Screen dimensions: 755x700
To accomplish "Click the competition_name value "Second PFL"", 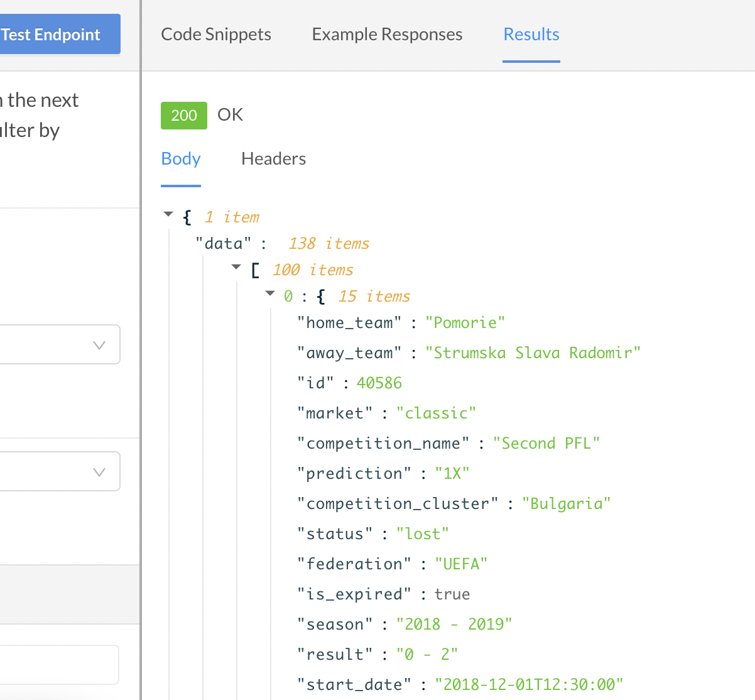I will 546,444.
